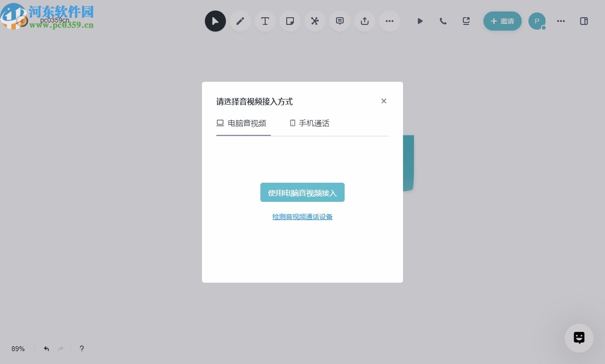Open the help question mark
Screen dimensions: 605x364
pyautogui.click(x=82, y=349)
